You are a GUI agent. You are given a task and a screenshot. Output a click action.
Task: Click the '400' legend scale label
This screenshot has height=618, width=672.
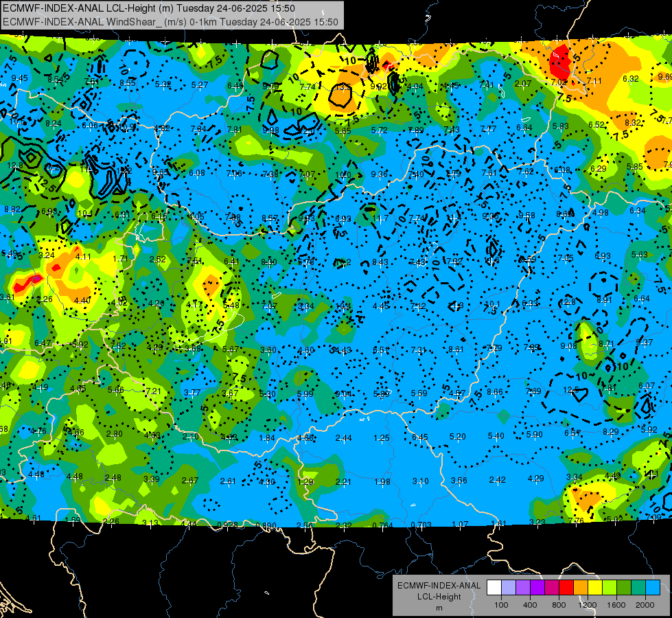(x=530, y=605)
